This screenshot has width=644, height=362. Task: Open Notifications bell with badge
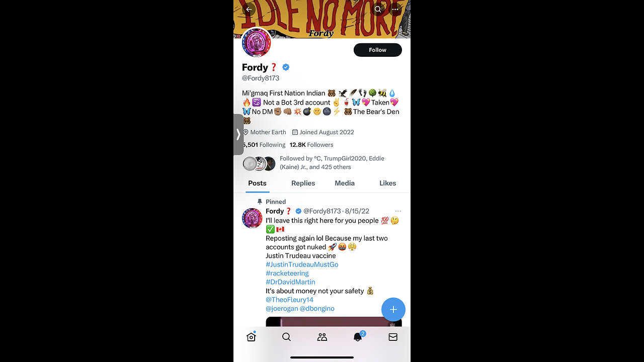point(358,336)
